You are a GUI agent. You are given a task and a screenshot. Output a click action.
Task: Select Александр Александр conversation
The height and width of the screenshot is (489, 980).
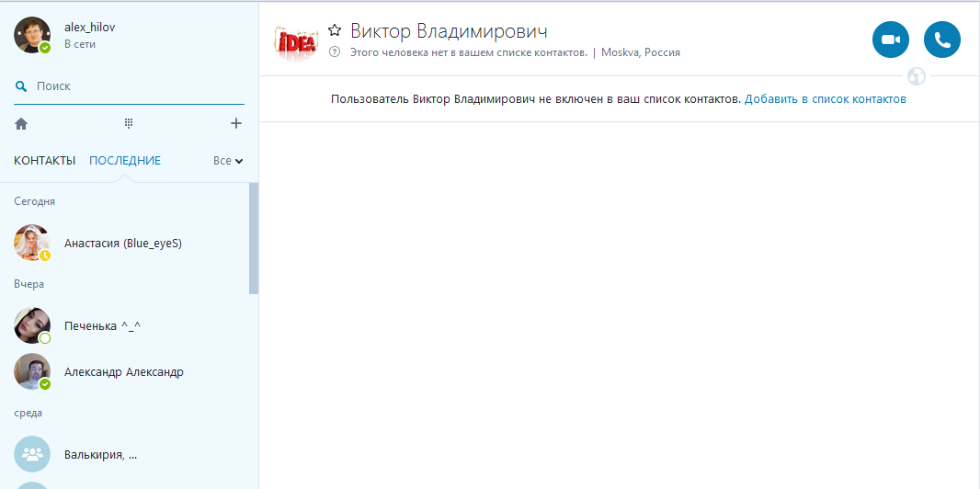[x=123, y=372]
